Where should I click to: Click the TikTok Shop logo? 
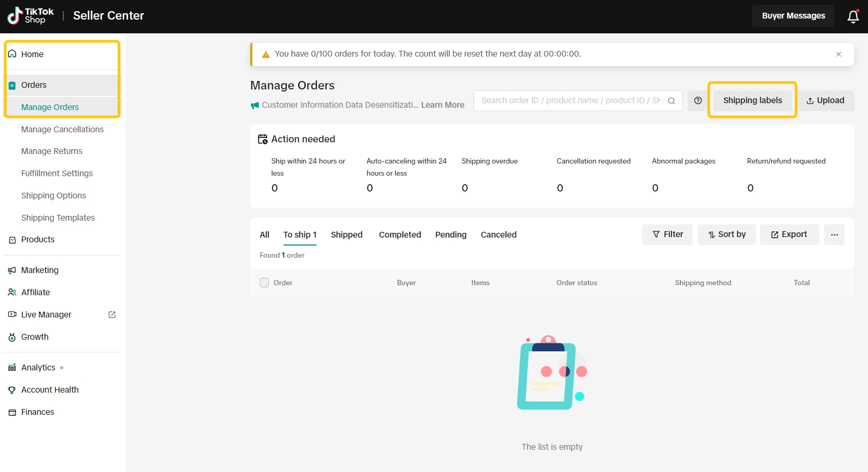pos(31,16)
